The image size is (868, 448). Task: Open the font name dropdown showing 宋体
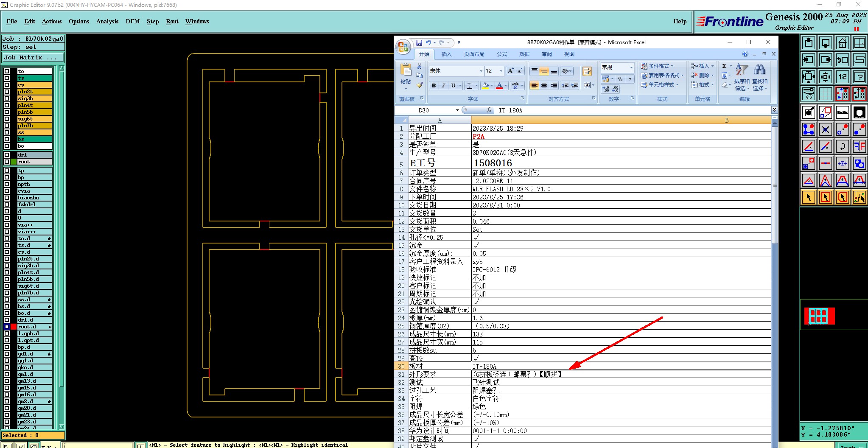[x=481, y=71]
